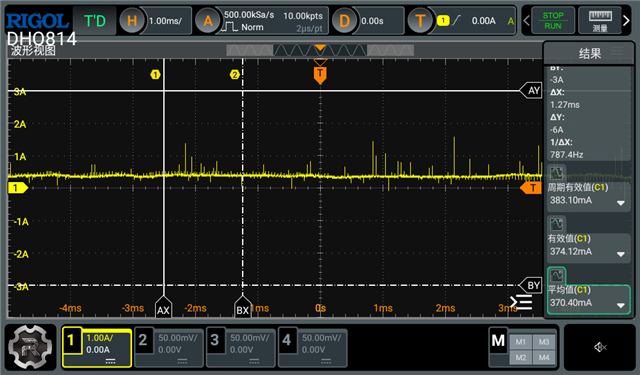The width and height of the screenshot is (640, 375).
Task: Select the BX vertical cursor handle
Action: tap(242, 308)
